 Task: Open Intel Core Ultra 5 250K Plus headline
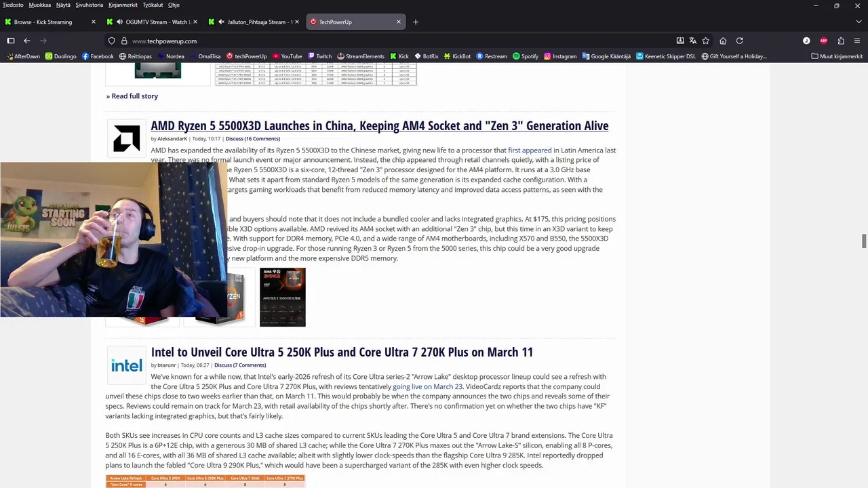342,352
